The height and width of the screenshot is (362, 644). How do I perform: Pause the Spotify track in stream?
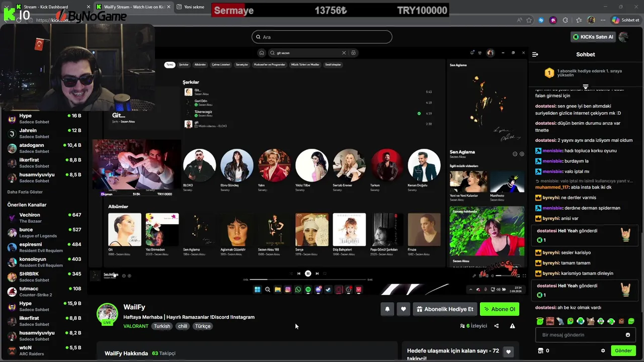pyautogui.click(x=308, y=274)
